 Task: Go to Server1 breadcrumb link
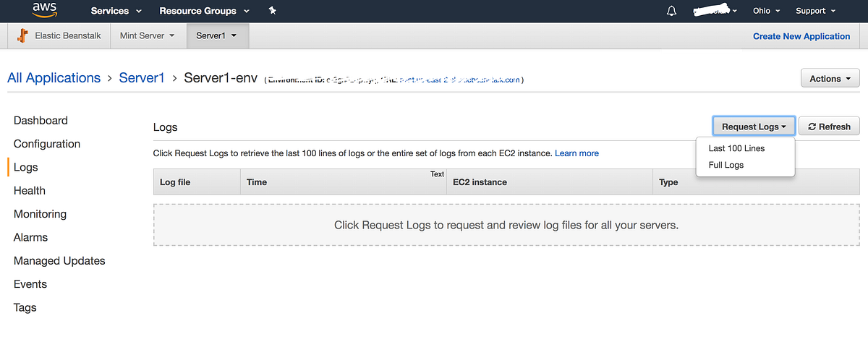click(x=142, y=78)
